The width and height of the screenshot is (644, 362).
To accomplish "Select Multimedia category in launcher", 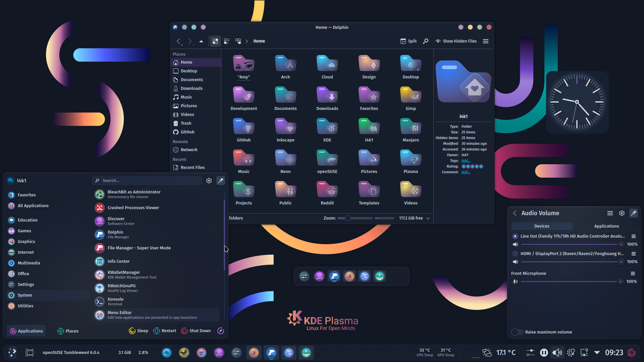I will click(x=48, y=263).
